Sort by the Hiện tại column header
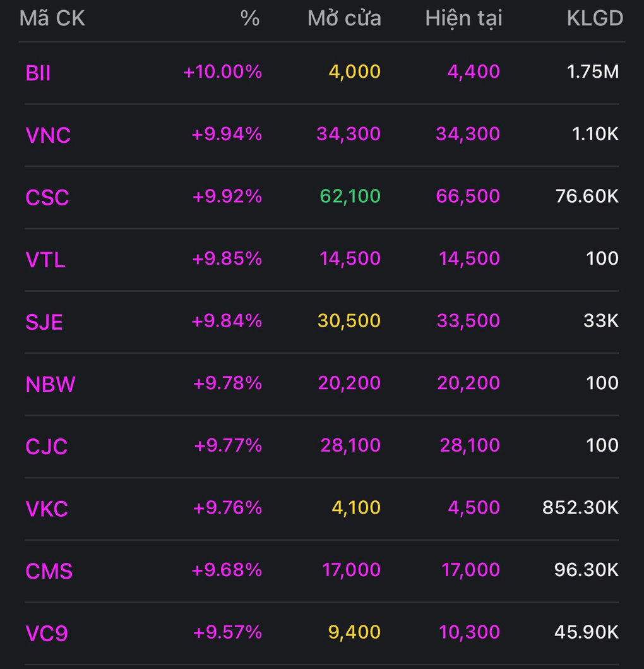The width and height of the screenshot is (644, 669). coord(463,18)
